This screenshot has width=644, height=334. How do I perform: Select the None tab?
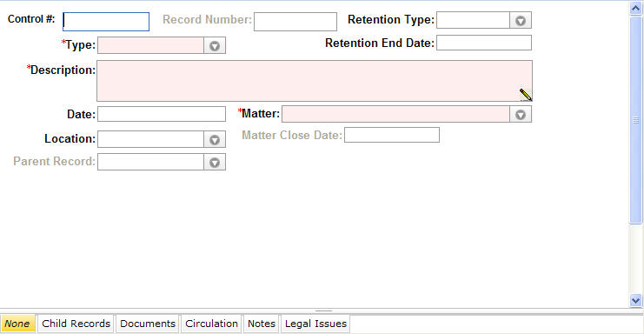coord(17,324)
